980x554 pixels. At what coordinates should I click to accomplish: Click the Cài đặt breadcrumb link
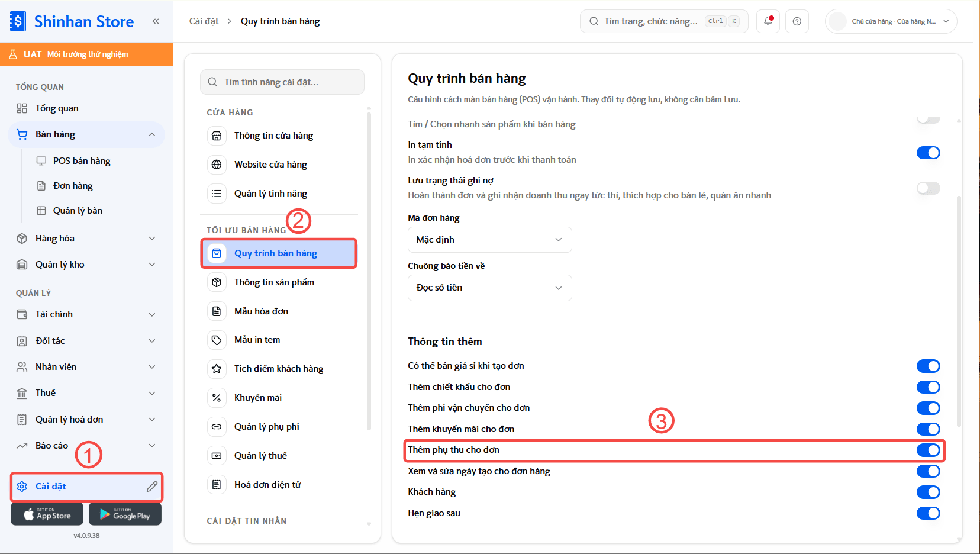point(204,21)
